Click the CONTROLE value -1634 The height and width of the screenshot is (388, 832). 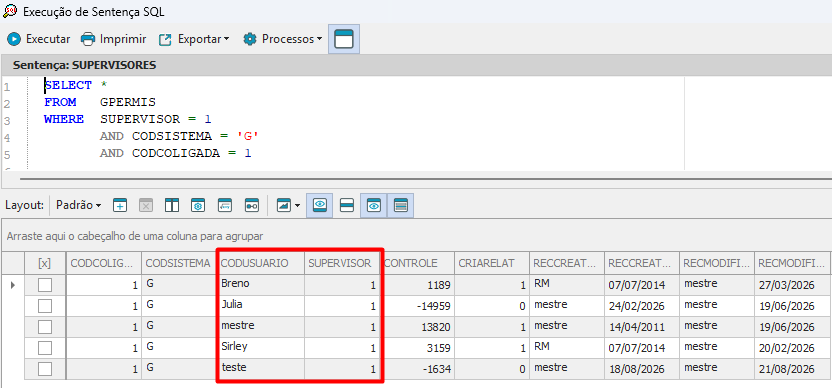click(417, 369)
